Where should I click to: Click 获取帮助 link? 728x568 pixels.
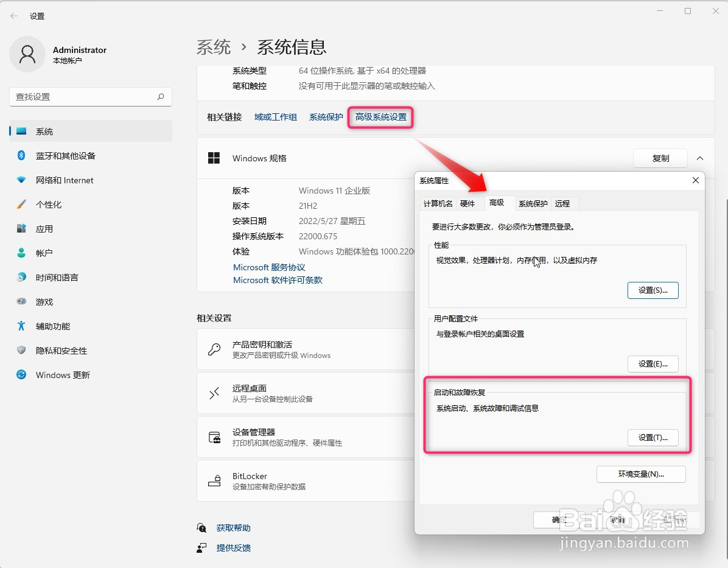tap(234, 528)
